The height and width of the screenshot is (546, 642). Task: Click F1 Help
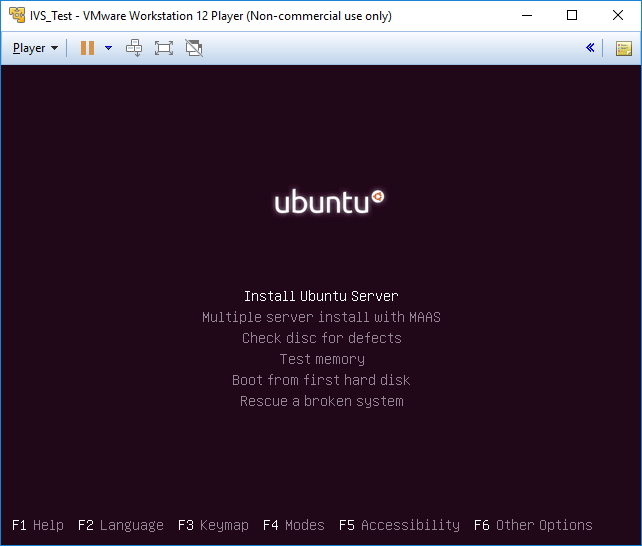[38, 525]
